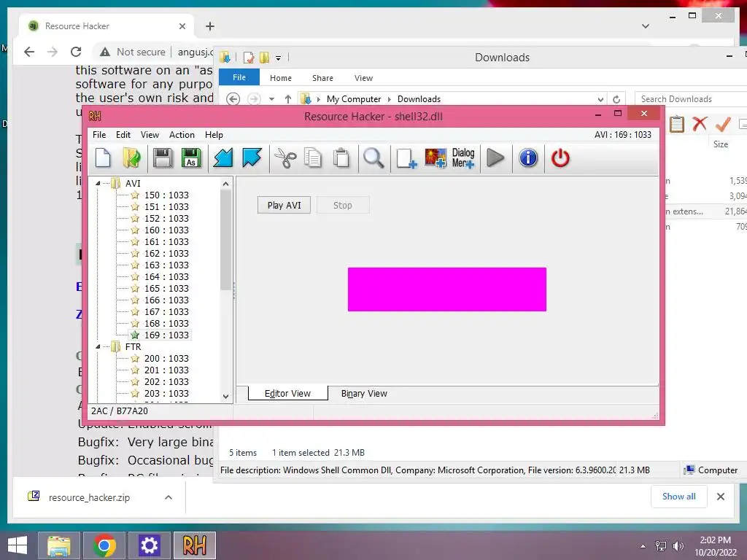This screenshot has width=747, height=560.
Task: Reload the Chrome page
Action: click(76, 52)
